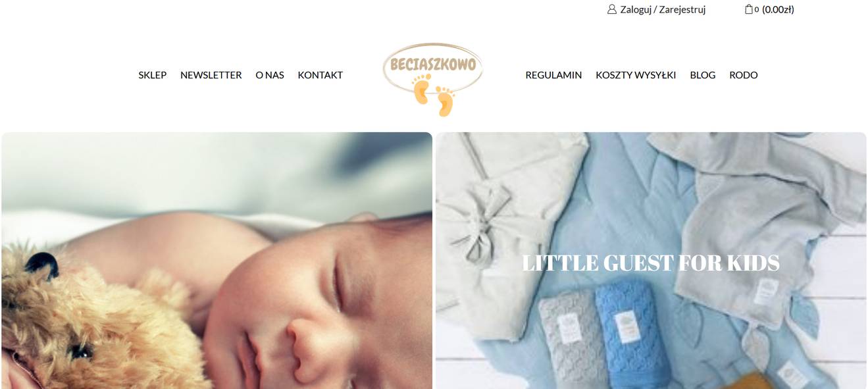Viewport: 868px width, 389px height.
Task: Open the blue blankets banner image
Action: click(x=651, y=261)
